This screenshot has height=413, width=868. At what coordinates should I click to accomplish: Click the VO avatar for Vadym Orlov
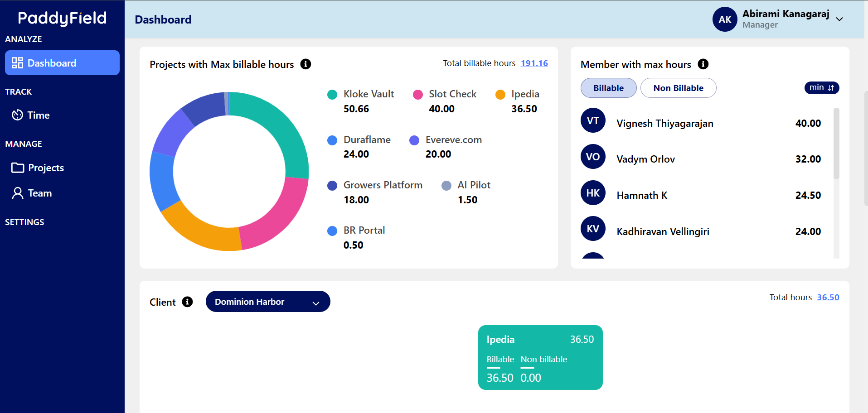tap(593, 157)
